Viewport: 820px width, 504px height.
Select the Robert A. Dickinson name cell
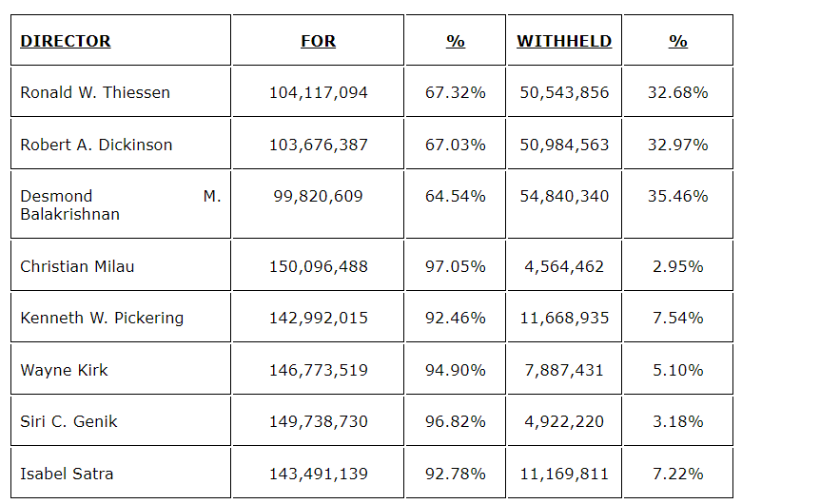[96, 145]
